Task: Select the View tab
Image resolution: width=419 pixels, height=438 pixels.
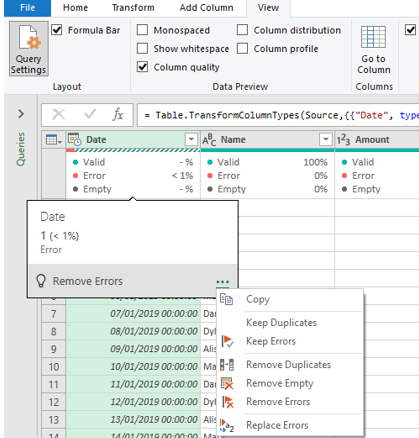Action: click(x=268, y=8)
